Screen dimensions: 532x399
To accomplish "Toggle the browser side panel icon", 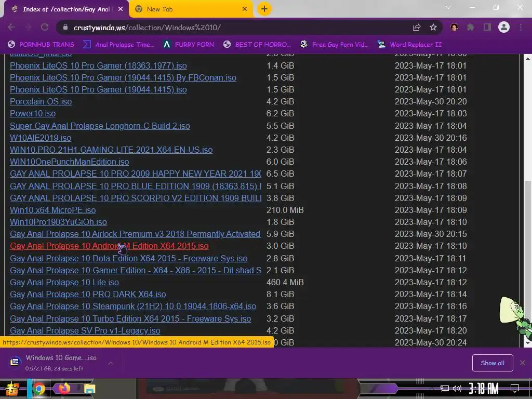I will [487, 27].
